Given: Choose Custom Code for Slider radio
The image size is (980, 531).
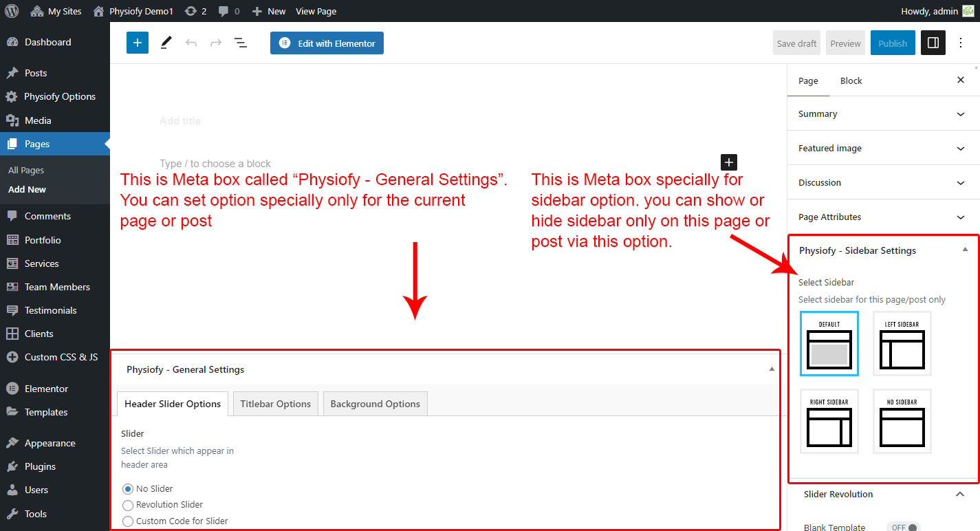Looking at the screenshot, I should (128, 521).
